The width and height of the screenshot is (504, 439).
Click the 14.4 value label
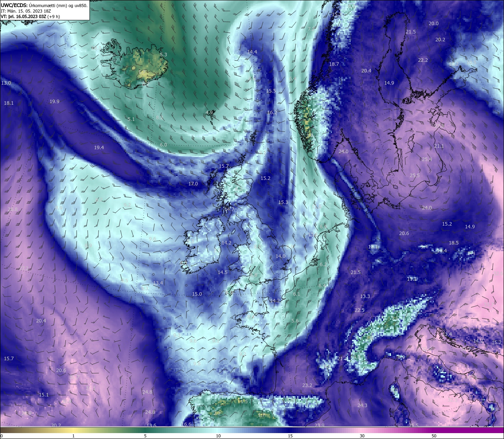[252, 52]
